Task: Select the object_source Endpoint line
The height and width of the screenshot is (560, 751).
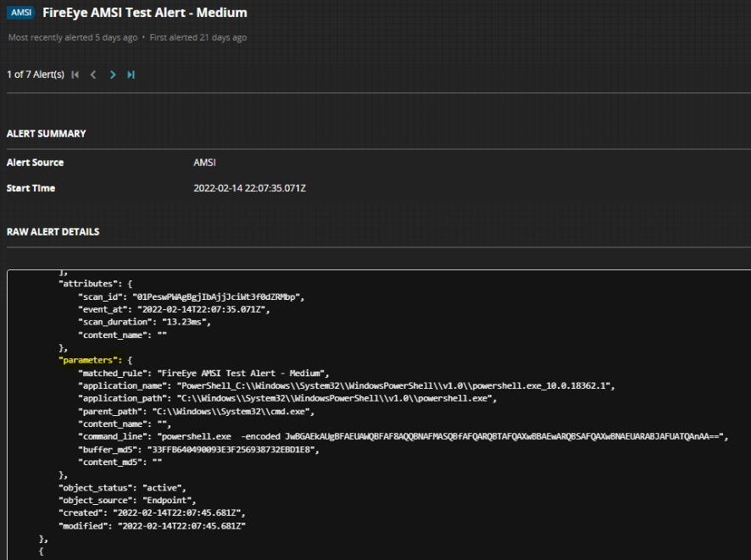Action: (x=127, y=500)
